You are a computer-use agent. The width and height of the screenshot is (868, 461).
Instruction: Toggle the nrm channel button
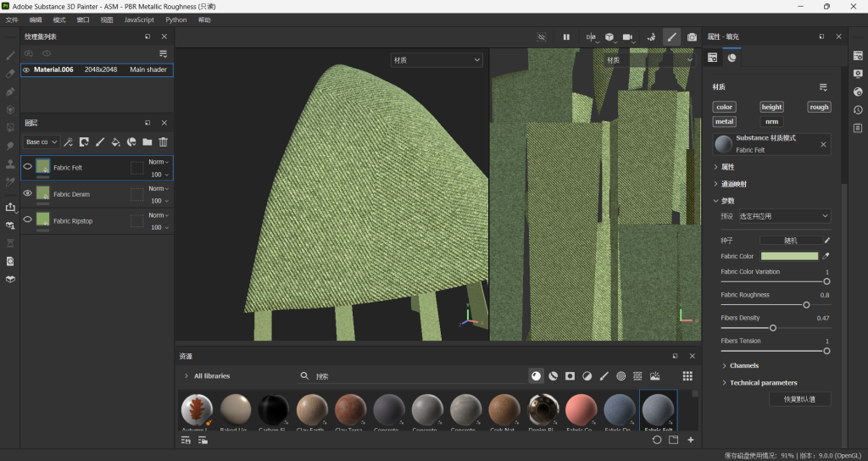771,122
